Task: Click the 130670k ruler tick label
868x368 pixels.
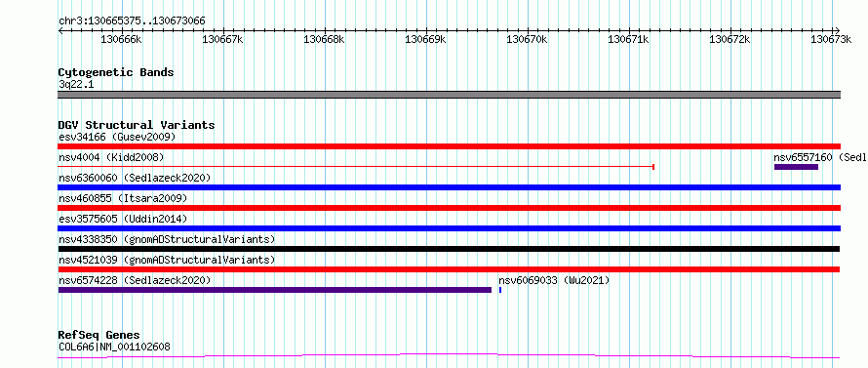Action: [x=527, y=39]
